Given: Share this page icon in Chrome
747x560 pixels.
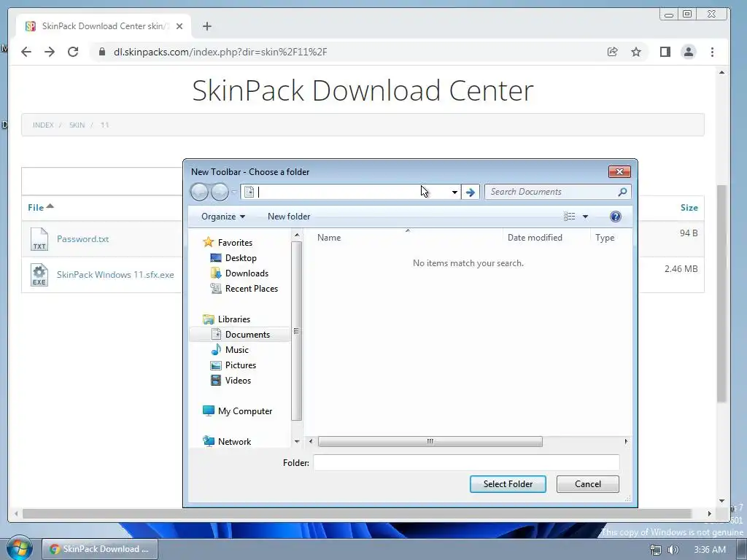Looking at the screenshot, I should (613, 52).
